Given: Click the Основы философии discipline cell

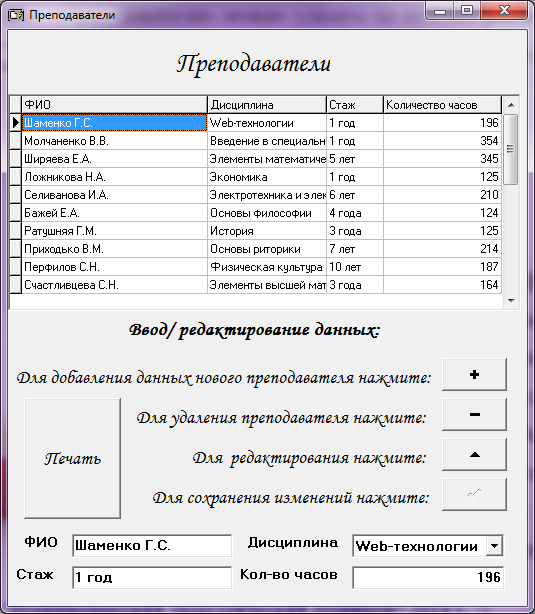Looking at the screenshot, I should 267,213.
